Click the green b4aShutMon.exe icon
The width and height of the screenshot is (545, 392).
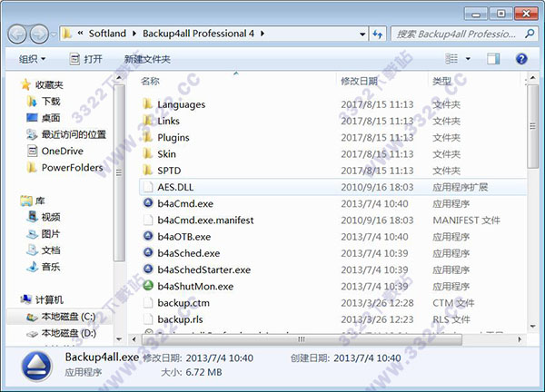click(x=148, y=286)
